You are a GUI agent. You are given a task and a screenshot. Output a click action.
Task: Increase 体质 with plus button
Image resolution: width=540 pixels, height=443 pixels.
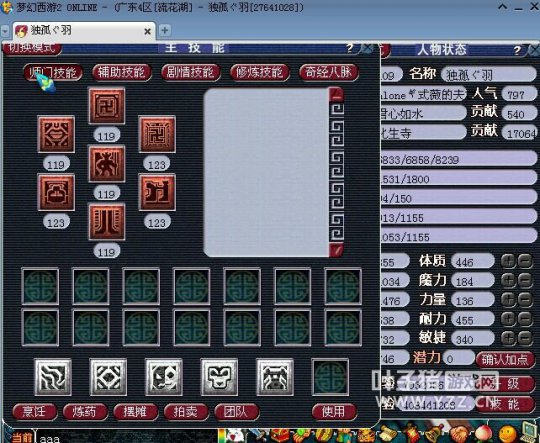pyautogui.click(x=508, y=261)
